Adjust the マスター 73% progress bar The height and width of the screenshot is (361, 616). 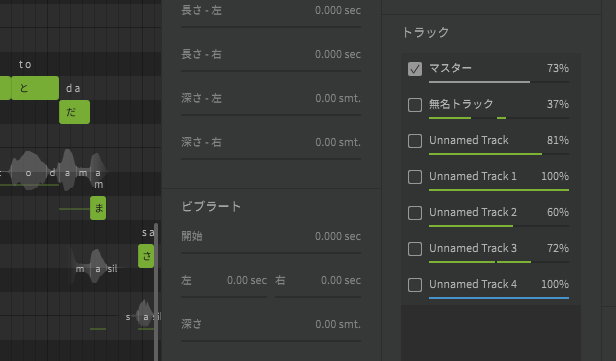point(499,82)
